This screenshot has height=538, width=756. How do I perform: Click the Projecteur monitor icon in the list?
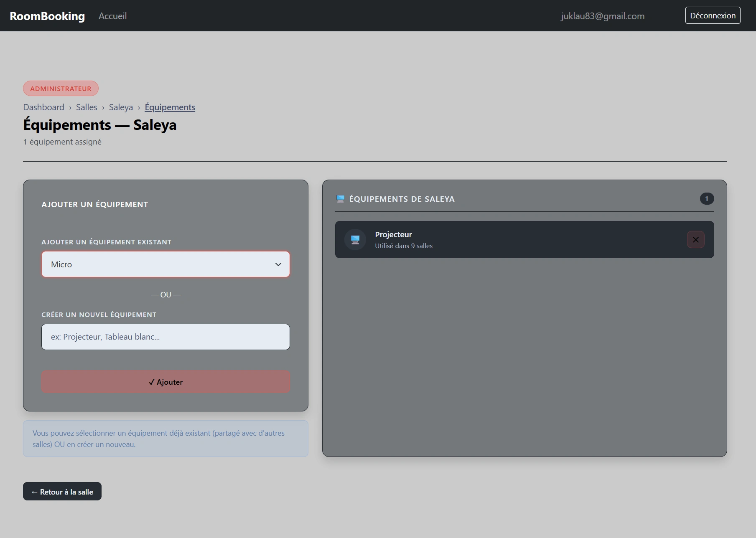355,240
